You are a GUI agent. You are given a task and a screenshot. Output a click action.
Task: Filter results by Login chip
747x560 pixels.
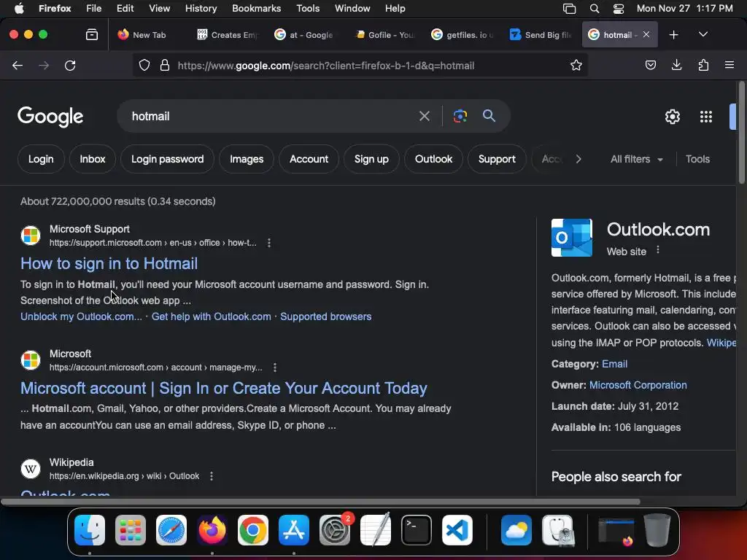[x=41, y=159]
